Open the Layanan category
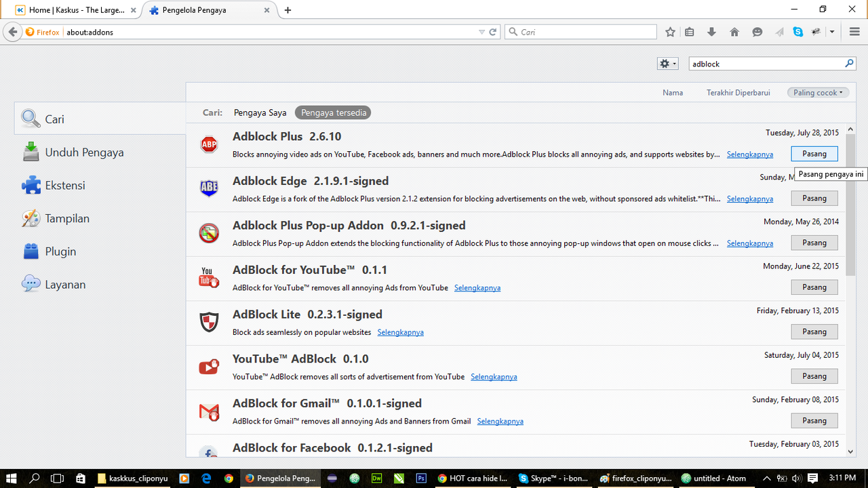Viewport: 868px width, 488px height. pyautogui.click(x=100, y=285)
